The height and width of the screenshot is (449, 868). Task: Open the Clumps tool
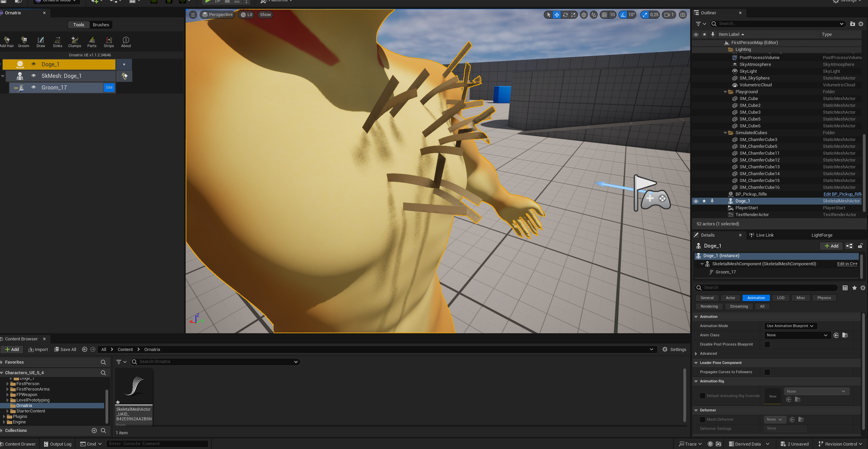(x=74, y=42)
